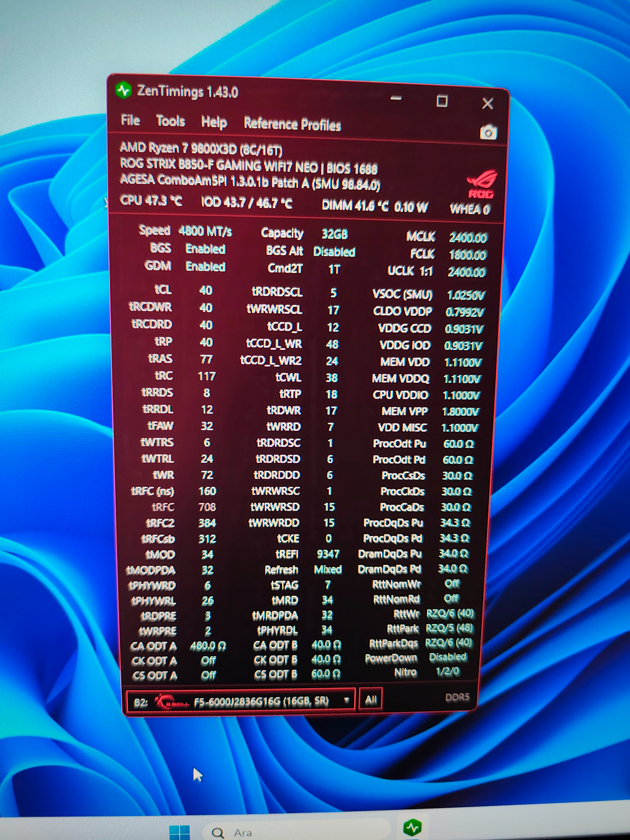Click the camera screenshot icon in ZenTimings

click(488, 132)
